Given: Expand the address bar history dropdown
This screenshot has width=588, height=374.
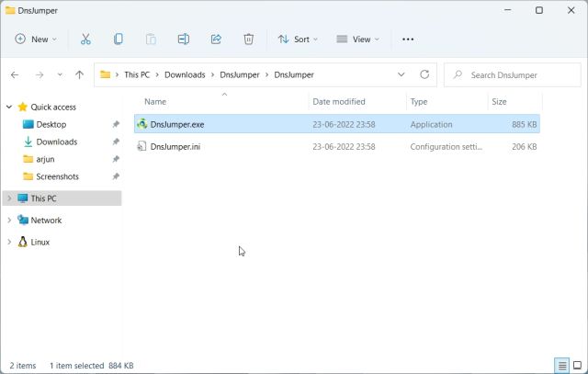Looking at the screenshot, I should coord(401,74).
